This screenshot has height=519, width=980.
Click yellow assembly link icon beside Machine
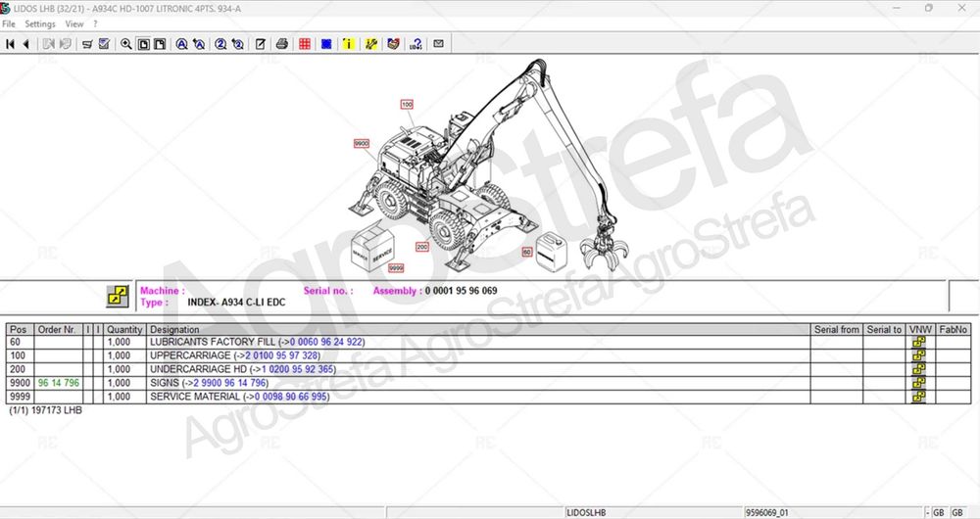click(x=118, y=296)
